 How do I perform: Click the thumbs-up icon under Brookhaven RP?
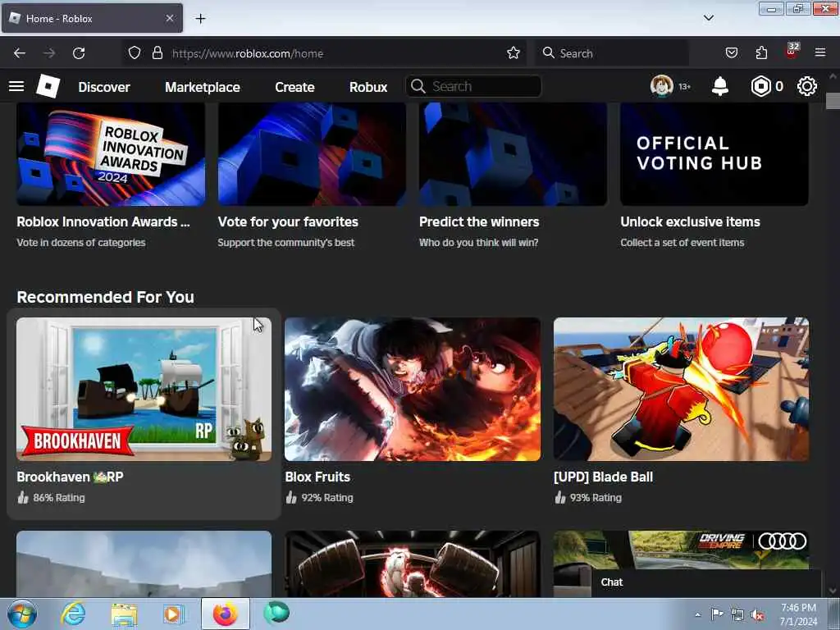point(22,498)
